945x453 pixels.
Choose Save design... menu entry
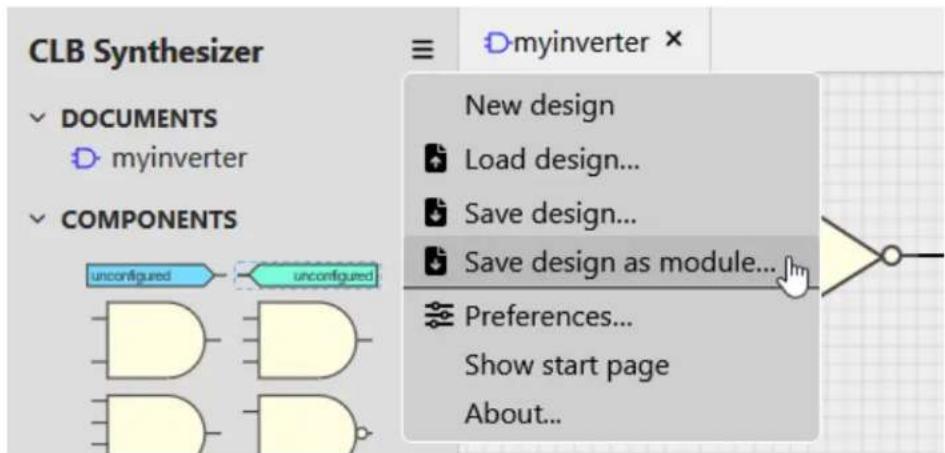[x=611, y=213]
